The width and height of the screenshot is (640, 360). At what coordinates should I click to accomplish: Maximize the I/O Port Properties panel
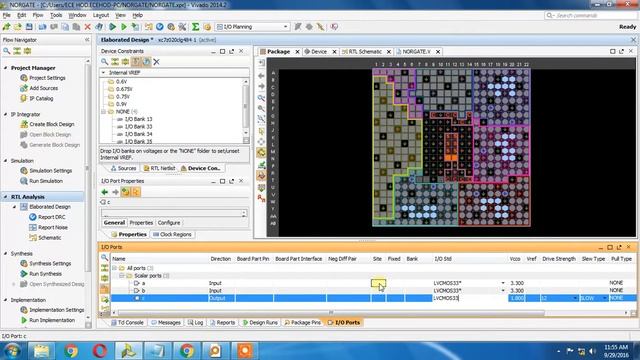(222, 181)
